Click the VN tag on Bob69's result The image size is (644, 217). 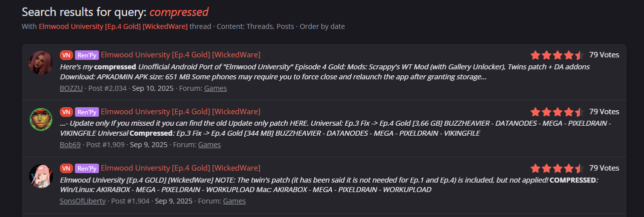click(x=66, y=112)
